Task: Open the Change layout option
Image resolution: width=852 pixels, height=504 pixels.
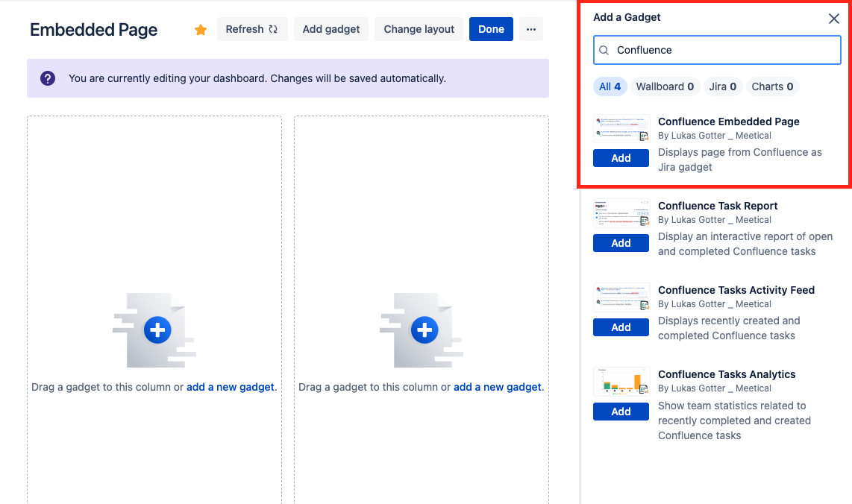Action: tap(419, 29)
